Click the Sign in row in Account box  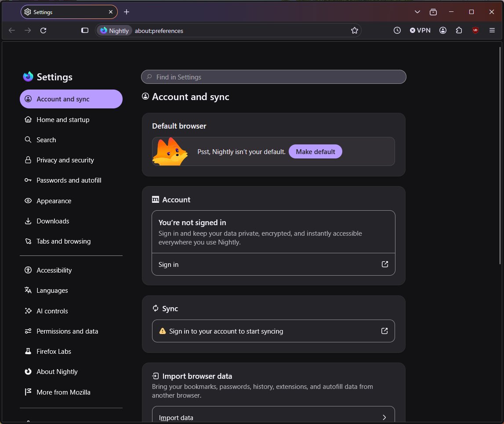(273, 264)
